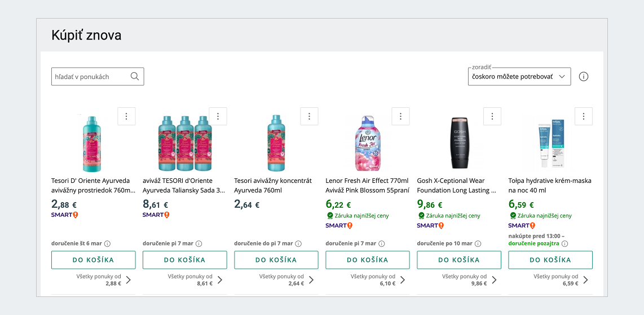Expand all offers from 2,88 € arrow
The width and height of the screenshot is (644, 315).
click(x=129, y=280)
